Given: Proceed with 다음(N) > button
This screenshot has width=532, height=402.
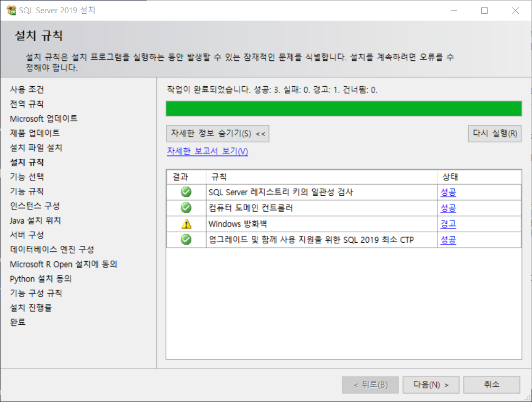Looking at the screenshot, I should point(431,385).
